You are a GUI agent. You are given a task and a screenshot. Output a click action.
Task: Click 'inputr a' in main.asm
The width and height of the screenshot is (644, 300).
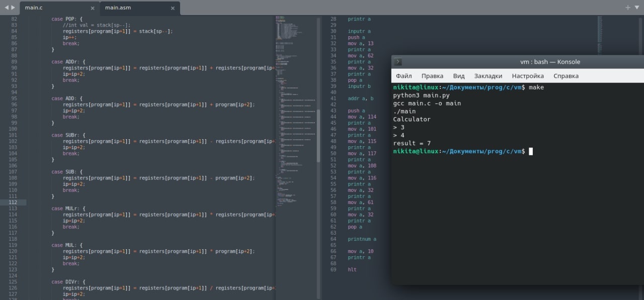coord(359,31)
